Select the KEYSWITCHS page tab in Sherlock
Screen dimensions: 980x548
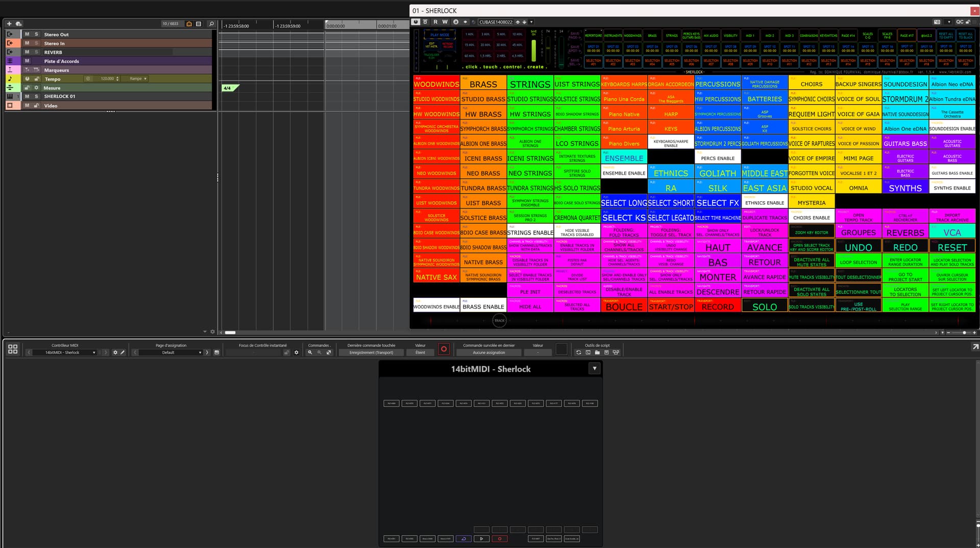tap(828, 35)
